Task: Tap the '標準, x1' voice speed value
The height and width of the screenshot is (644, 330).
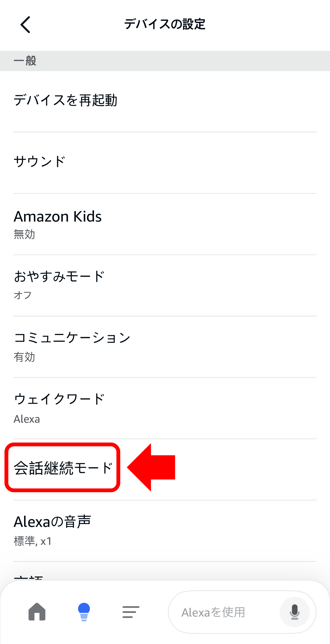Action: [33, 541]
